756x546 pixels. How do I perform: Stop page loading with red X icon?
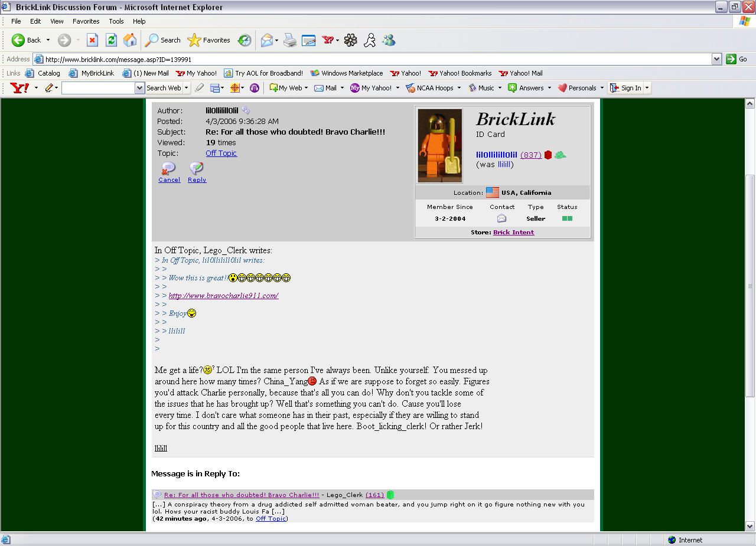[93, 40]
